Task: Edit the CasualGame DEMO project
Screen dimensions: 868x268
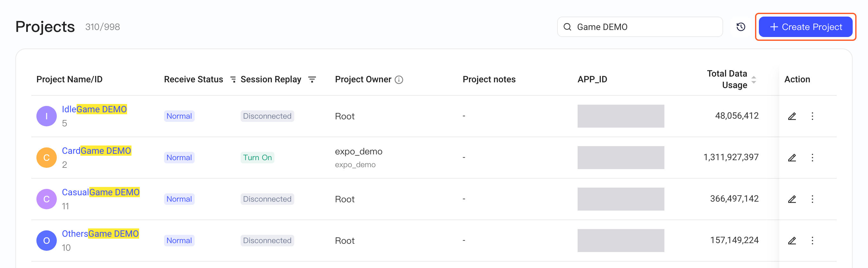Action: tap(792, 199)
